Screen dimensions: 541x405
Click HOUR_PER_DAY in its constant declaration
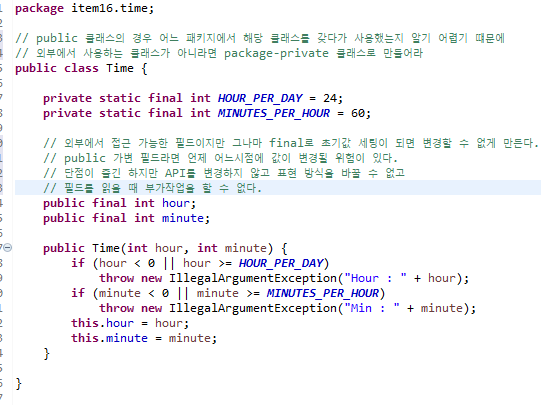click(x=260, y=98)
